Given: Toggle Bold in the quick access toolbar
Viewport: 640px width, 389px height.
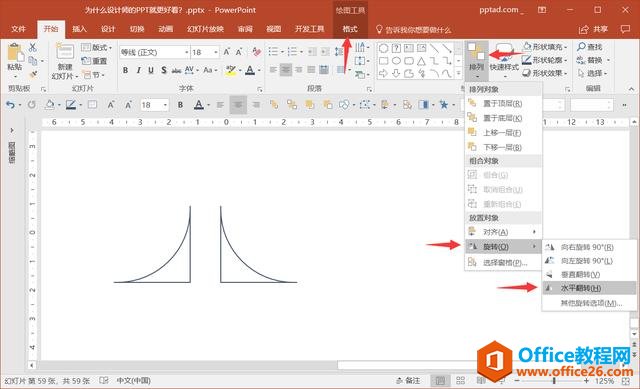Looking at the screenshot, I should (180, 105).
